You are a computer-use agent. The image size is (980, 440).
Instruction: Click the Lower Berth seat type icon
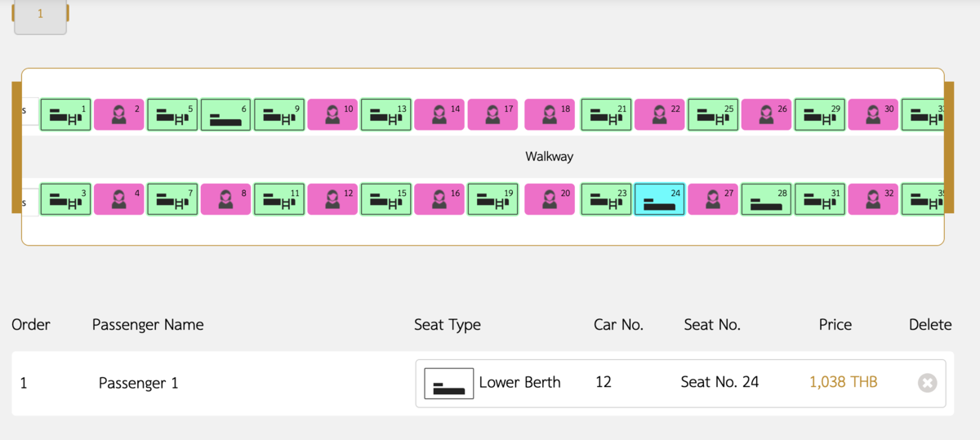(449, 383)
